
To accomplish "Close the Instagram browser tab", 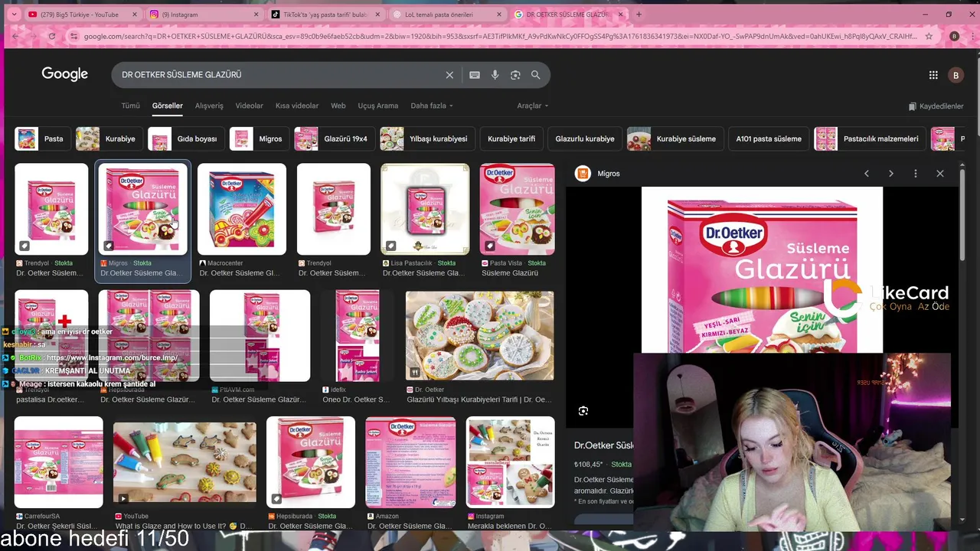I will (256, 15).
